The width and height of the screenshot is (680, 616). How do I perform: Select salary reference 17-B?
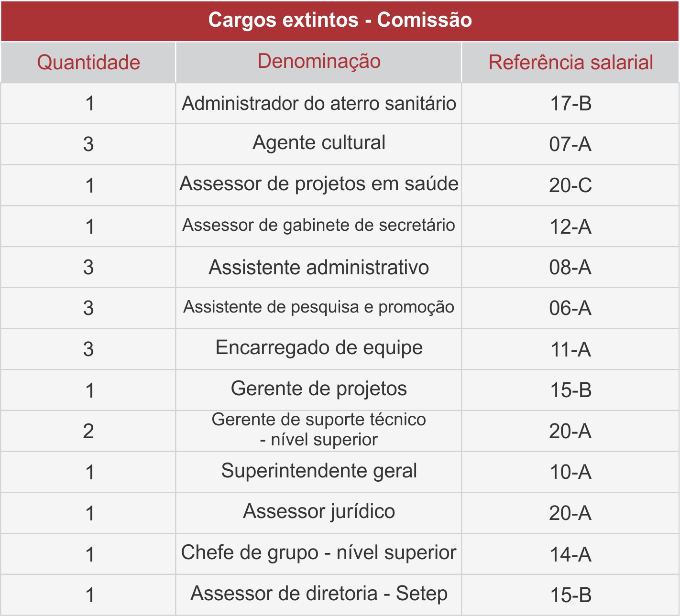(570, 104)
